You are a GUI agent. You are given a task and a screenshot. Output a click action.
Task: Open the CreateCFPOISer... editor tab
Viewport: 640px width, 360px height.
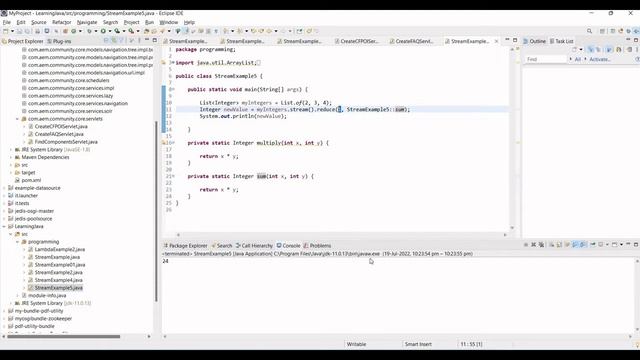(x=356, y=41)
